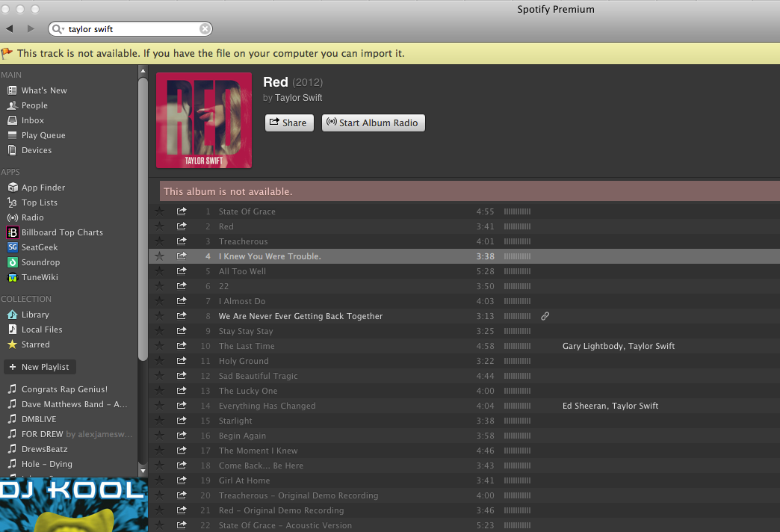This screenshot has height=532, width=780.
Task: Select track Sad Beautiful Tragic
Action: pyautogui.click(x=259, y=376)
